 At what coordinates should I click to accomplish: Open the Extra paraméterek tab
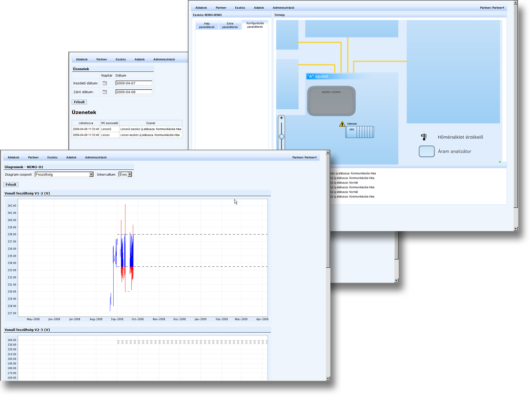click(x=230, y=25)
